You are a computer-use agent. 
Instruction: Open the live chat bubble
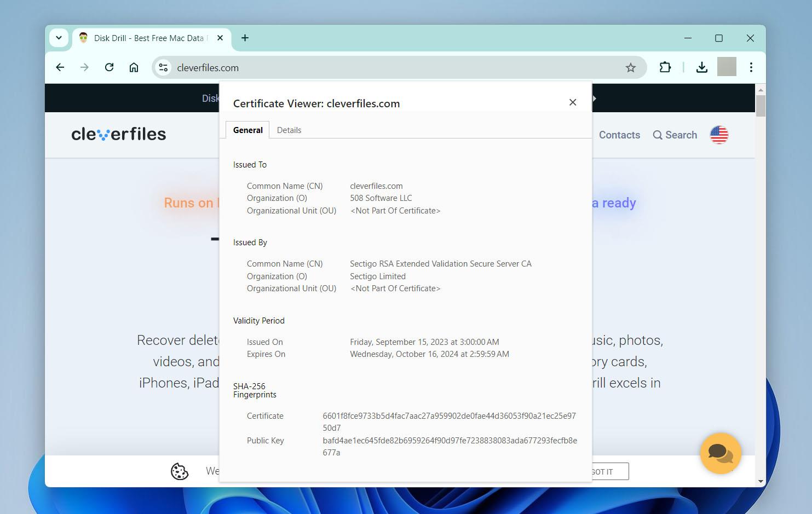coord(721,453)
